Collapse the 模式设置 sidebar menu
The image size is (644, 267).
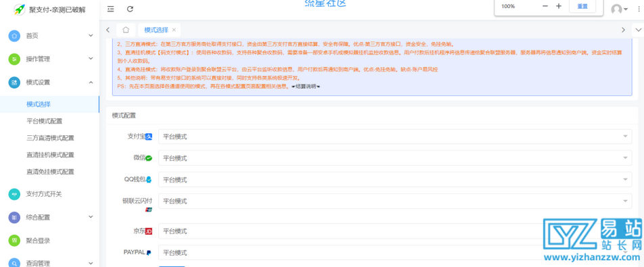91,82
